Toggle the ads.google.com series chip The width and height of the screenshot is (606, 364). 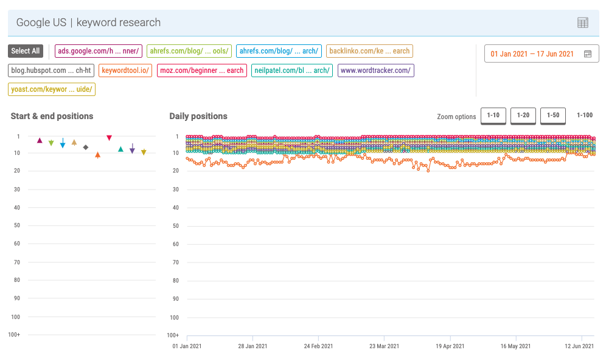click(99, 51)
